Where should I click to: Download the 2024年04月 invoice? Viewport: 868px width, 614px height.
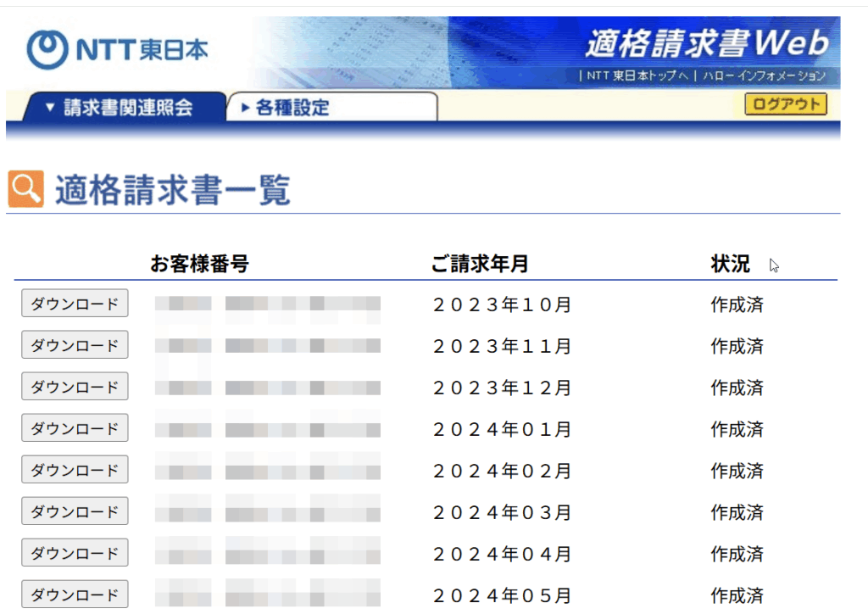coord(75,553)
